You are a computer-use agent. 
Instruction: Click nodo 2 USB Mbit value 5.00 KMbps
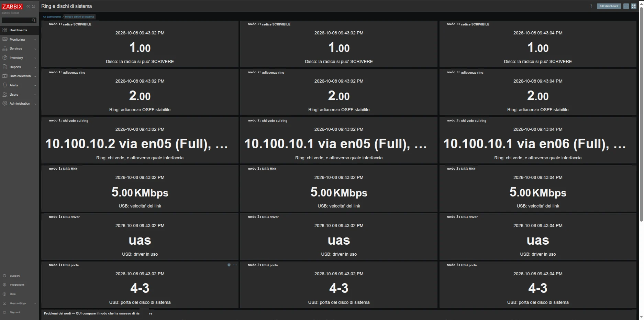point(339,192)
